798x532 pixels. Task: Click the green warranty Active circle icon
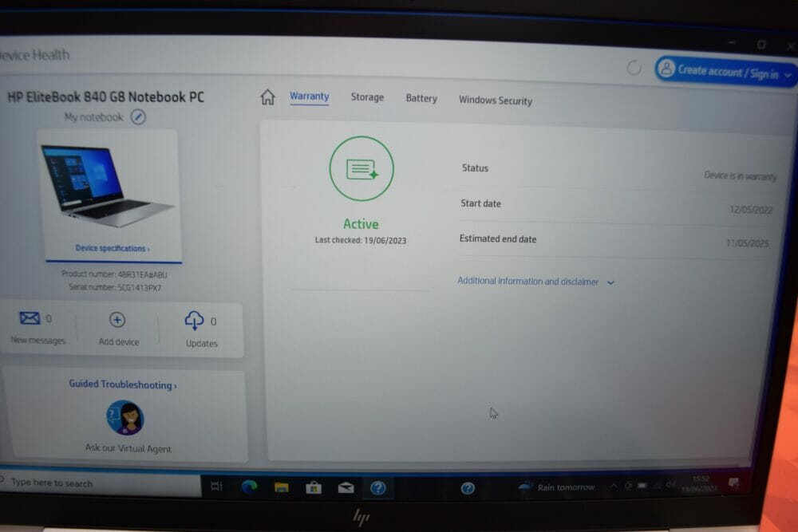pyautogui.click(x=361, y=168)
